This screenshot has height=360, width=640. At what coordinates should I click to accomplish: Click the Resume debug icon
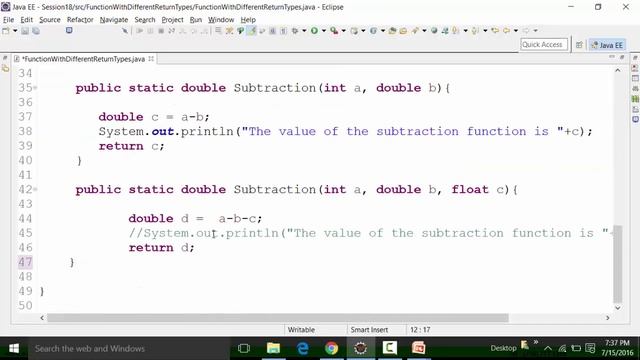pyautogui.click(x=140, y=31)
